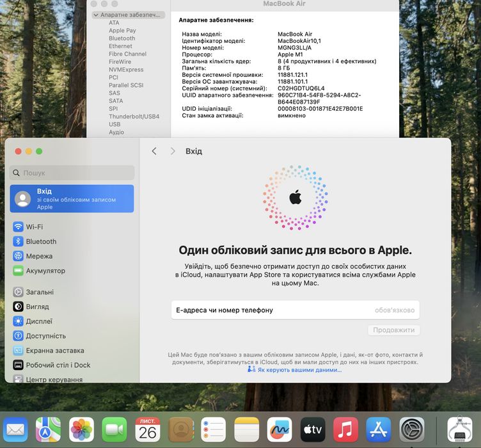The width and height of the screenshot is (481, 448).
Task: Click the вимкнено activation lock value
Action: pyautogui.click(x=292, y=116)
